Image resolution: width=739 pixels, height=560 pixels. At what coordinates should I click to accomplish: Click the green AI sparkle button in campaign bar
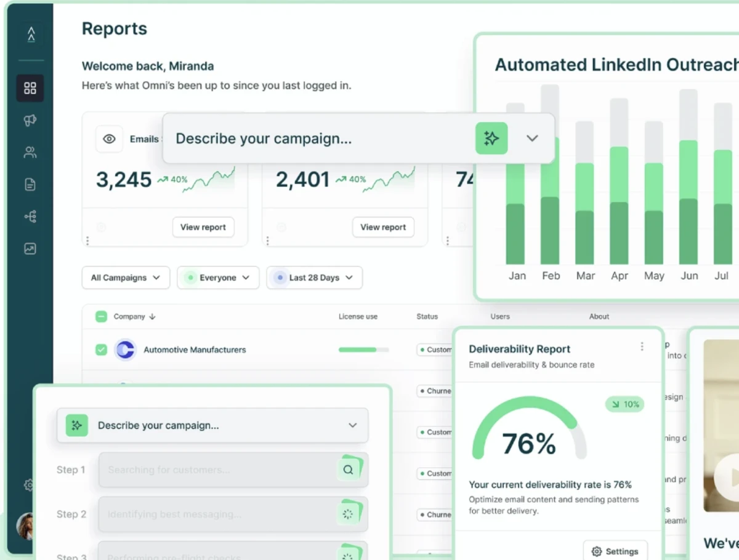pos(491,138)
